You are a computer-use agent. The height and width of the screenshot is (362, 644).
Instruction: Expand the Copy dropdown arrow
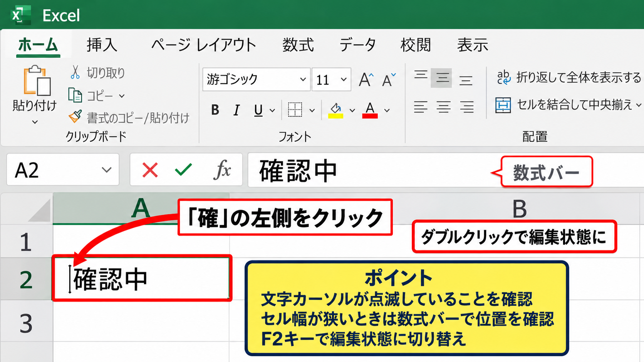click(122, 96)
